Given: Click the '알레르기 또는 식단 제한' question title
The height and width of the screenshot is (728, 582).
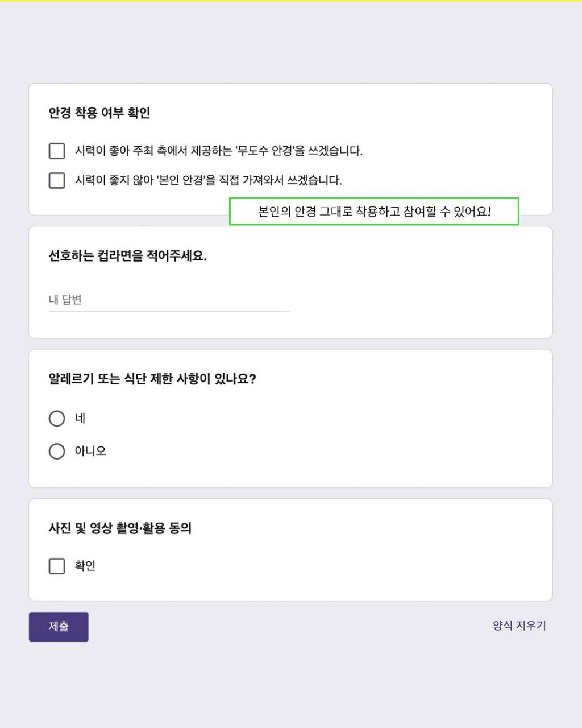Looking at the screenshot, I should click(152, 379).
